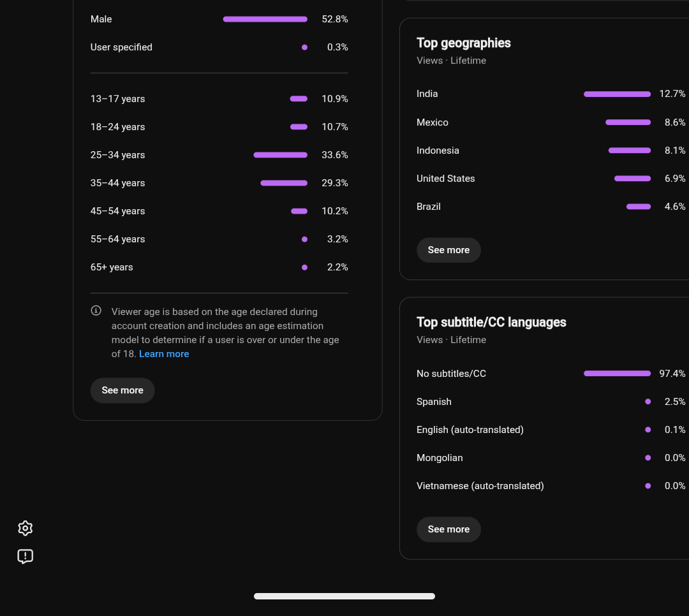The width and height of the screenshot is (689, 616).
Task: Open the Learn more link
Action: pos(164,354)
